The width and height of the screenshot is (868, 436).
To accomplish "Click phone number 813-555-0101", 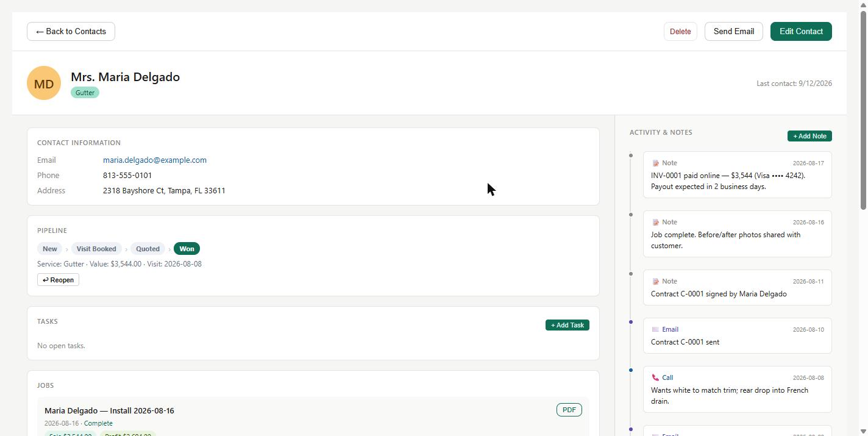I will pyautogui.click(x=127, y=176).
